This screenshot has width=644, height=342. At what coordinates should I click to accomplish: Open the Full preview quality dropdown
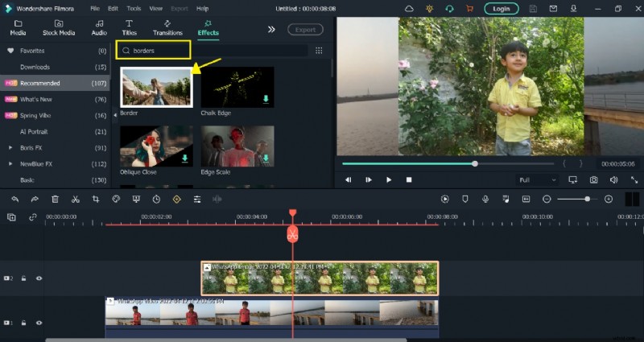coord(537,179)
